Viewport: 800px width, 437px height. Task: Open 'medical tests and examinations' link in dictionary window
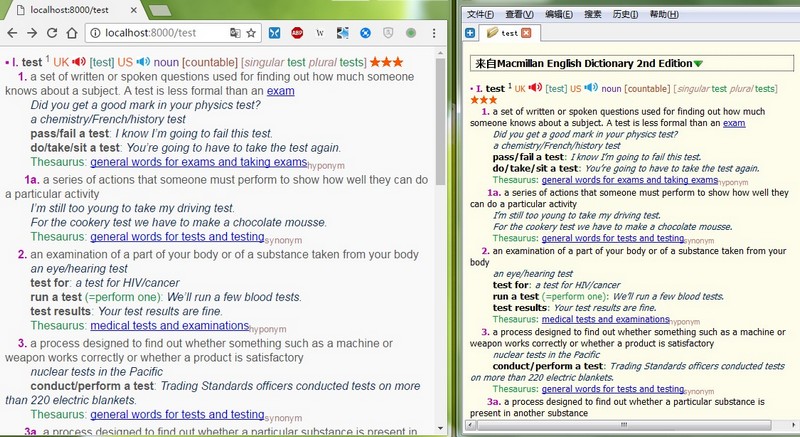click(606, 319)
